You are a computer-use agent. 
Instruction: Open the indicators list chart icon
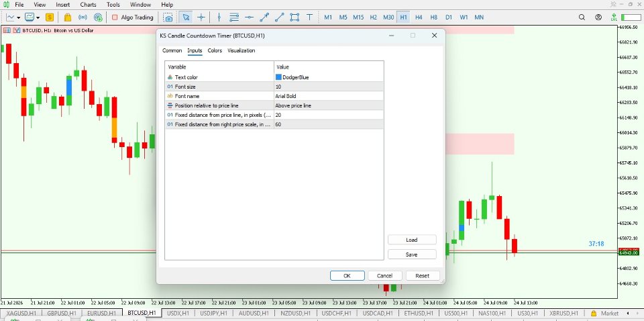[29, 17]
